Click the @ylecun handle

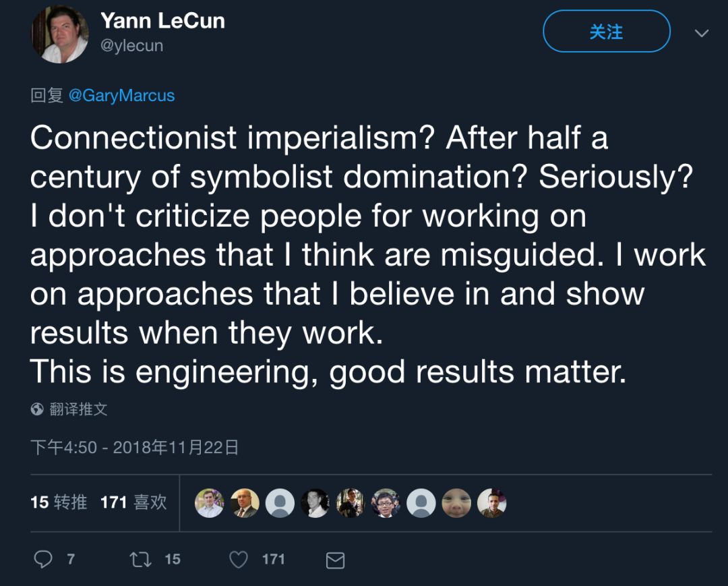[x=132, y=46]
